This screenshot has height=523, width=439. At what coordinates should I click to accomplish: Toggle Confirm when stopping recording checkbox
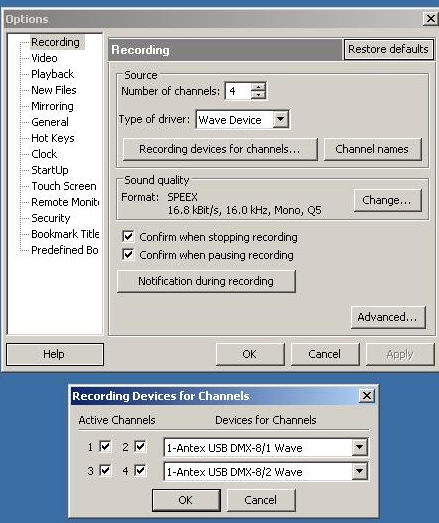tap(128, 237)
